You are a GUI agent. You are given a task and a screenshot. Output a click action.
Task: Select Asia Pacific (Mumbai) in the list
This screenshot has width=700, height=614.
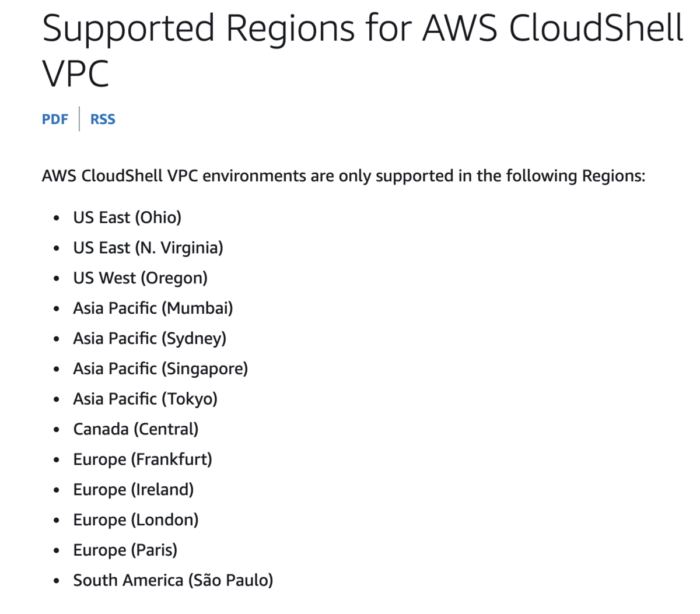coord(153,308)
